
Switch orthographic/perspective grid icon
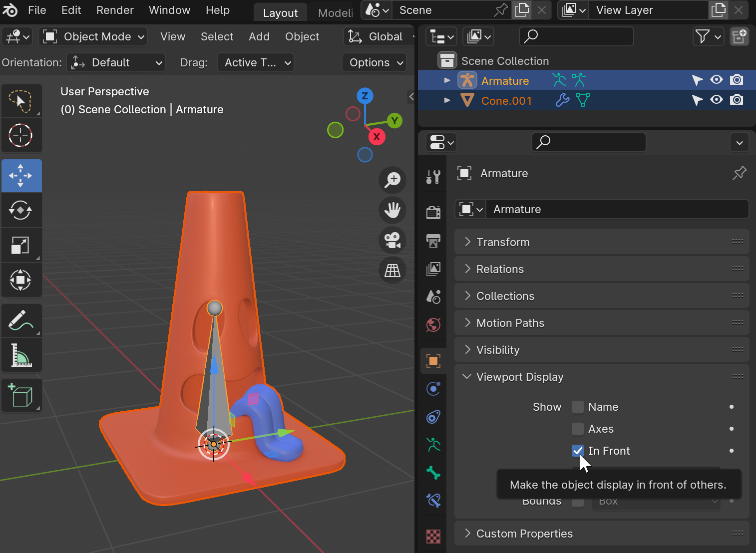tap(392, 270)
